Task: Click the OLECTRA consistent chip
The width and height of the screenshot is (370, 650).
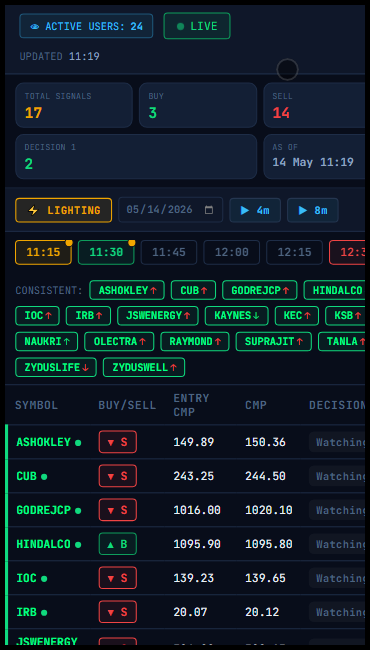Action: click(x=119, y=342)
